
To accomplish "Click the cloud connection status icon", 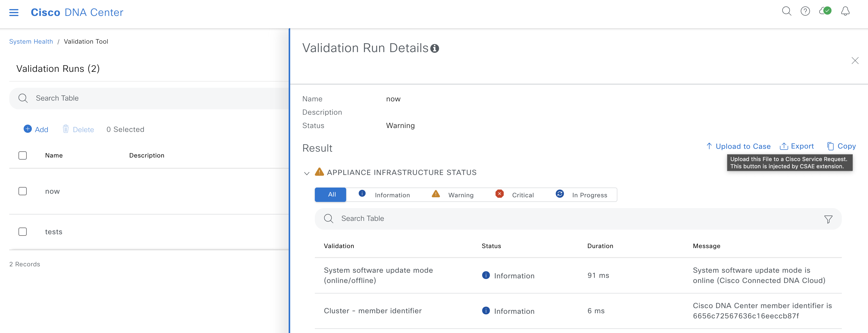I will (x=825, y=11).
